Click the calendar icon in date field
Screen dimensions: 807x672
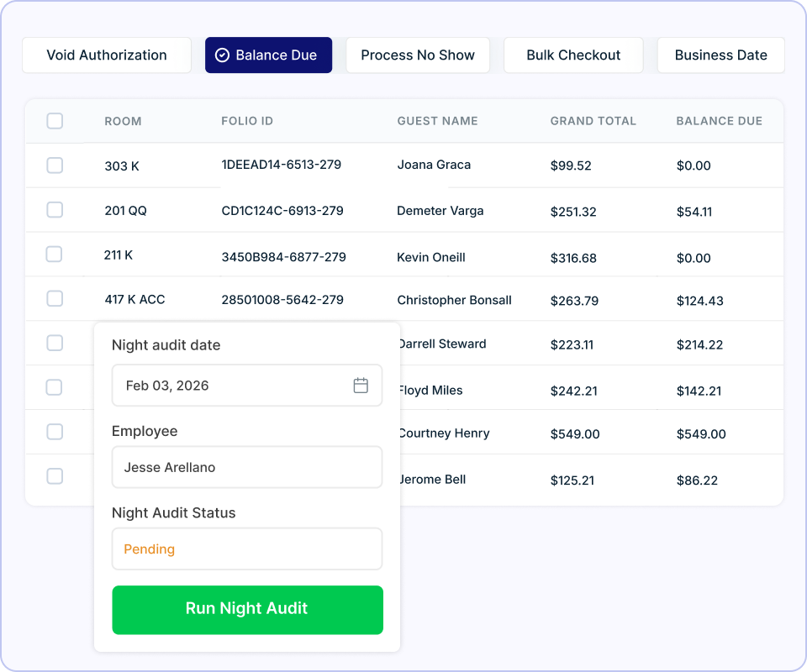point(361,385)
